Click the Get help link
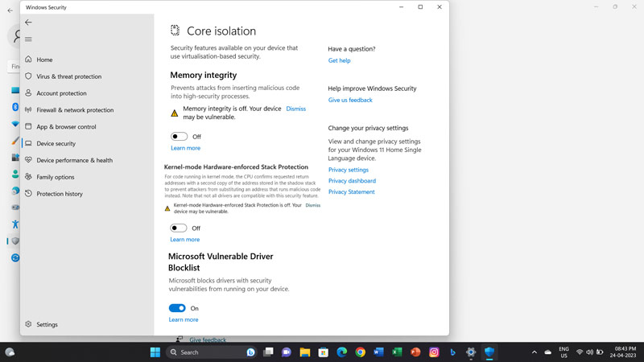Image resolution: width=644 pixels, height=362 pixels. coord(339,60)
